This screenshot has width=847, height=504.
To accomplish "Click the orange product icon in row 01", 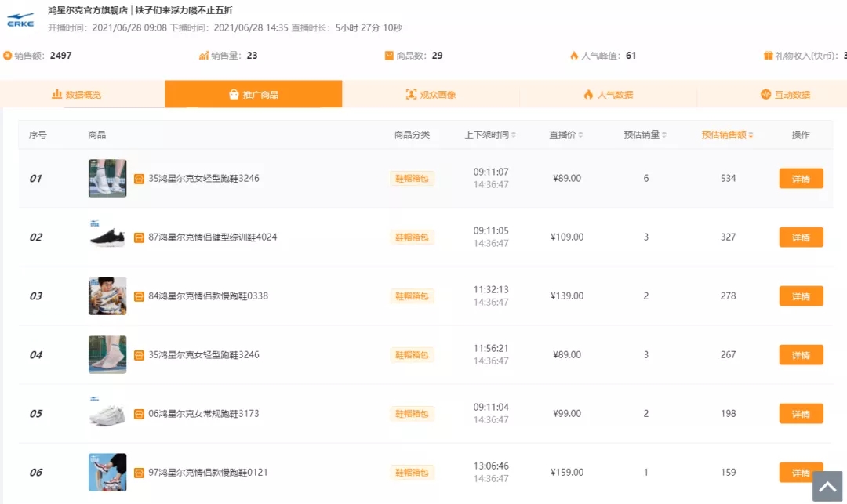I will 139,179.
